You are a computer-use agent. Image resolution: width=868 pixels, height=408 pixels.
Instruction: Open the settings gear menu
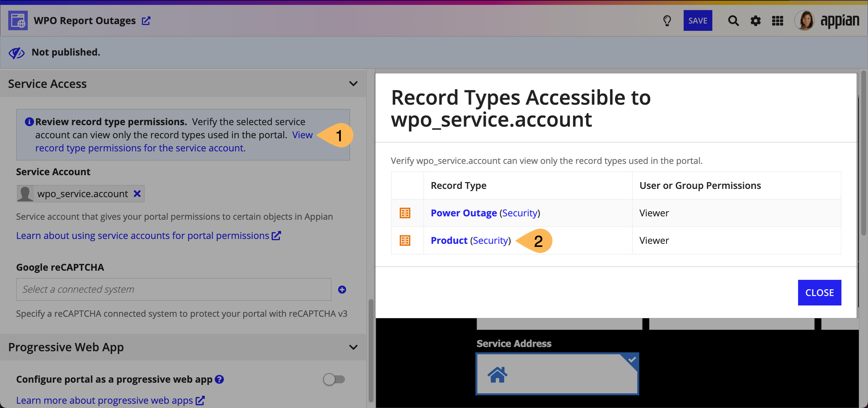(x=755, y=20)
